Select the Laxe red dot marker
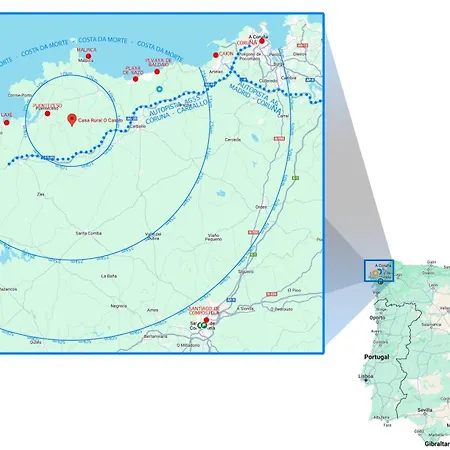The width and height of the screenshot is (450, 450). point(6,123)
